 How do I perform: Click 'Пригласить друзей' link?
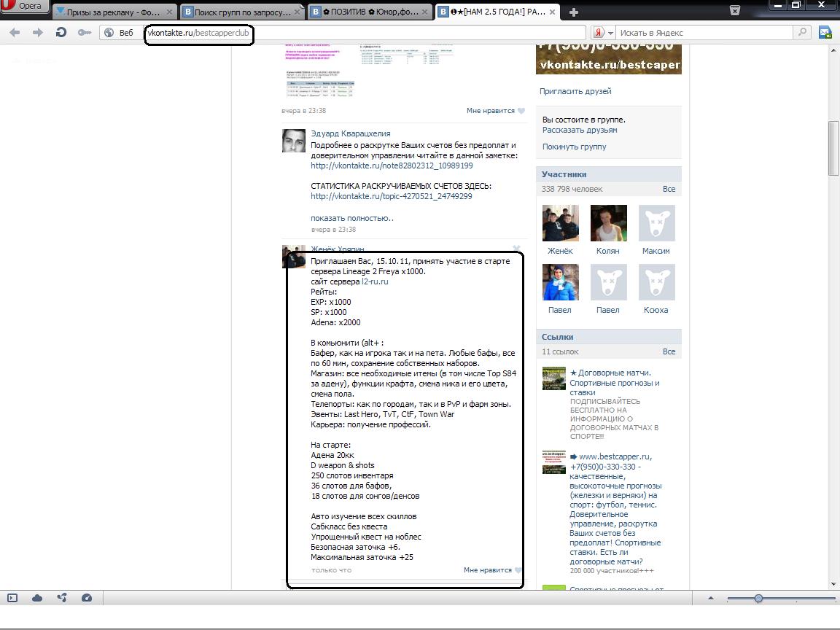(x=575, y=91)
